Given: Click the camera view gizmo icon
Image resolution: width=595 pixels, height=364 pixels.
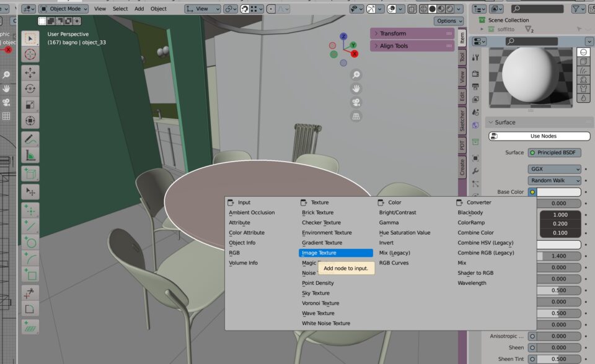Looking at the screenshot, I should tap(356, 102).
